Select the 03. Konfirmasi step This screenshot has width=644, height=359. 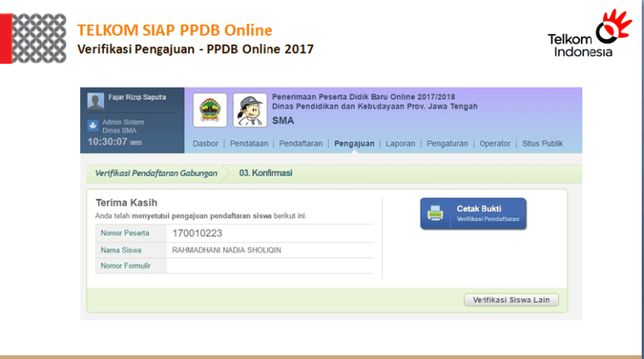(x=265, y=173)
